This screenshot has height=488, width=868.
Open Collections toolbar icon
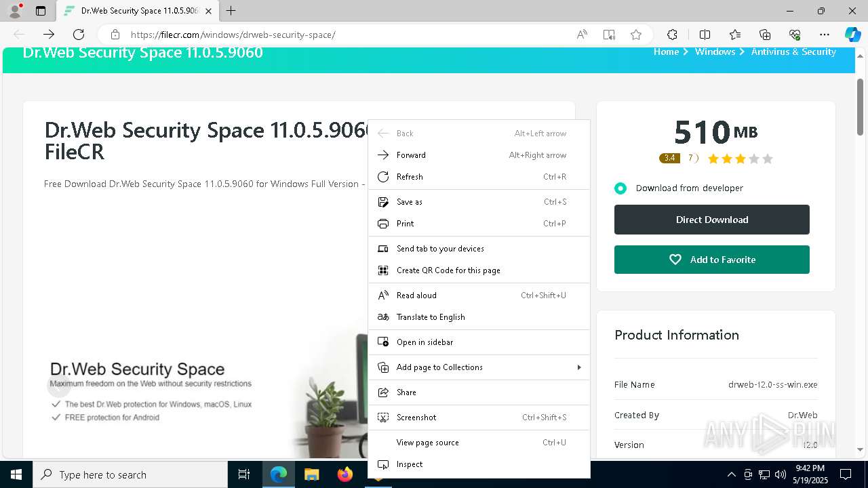765,35
